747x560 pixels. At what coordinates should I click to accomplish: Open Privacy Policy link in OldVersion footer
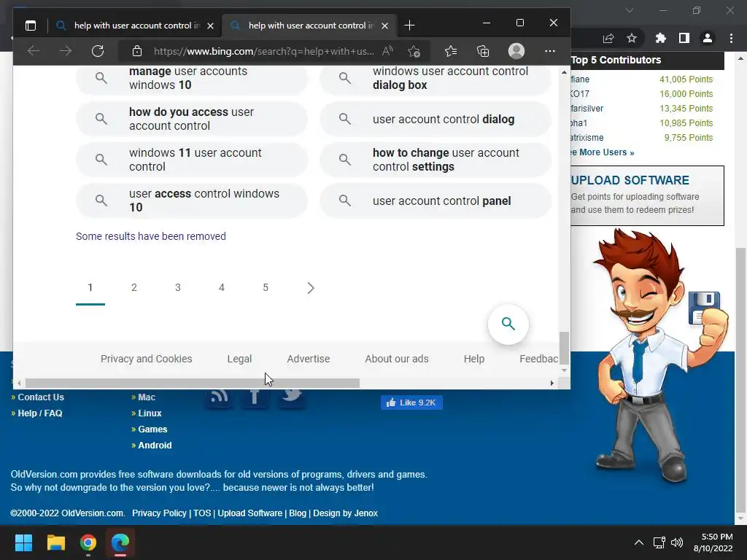(x=159, y=513)
